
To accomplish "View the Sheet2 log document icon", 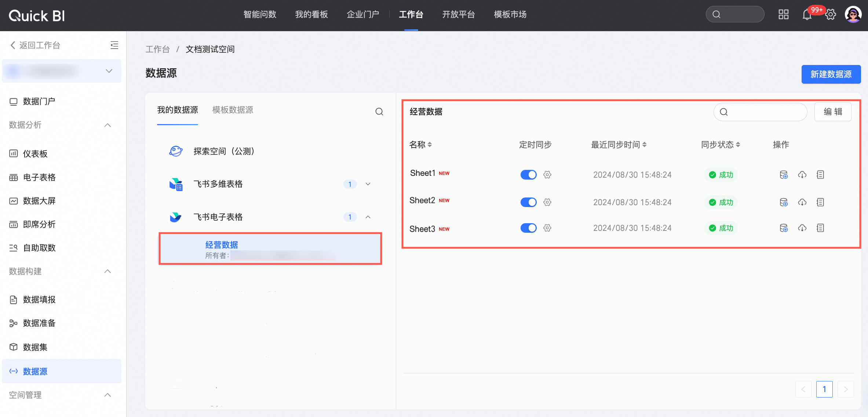I will [x=820, y=202].
